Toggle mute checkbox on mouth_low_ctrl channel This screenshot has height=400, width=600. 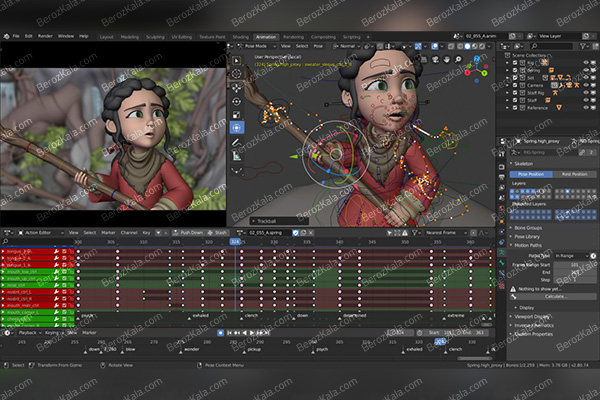64,272
